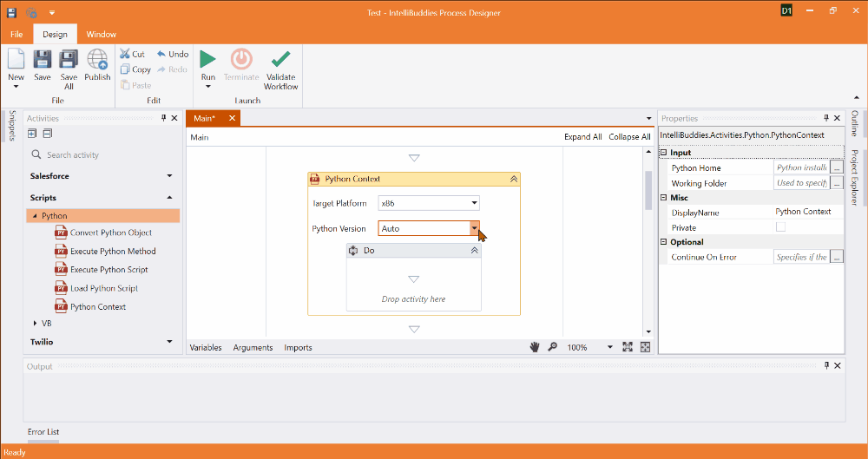Viewport: 868px width, 459px height.
Task: Copy the selected activity
Action: click(x=135, y=69)
